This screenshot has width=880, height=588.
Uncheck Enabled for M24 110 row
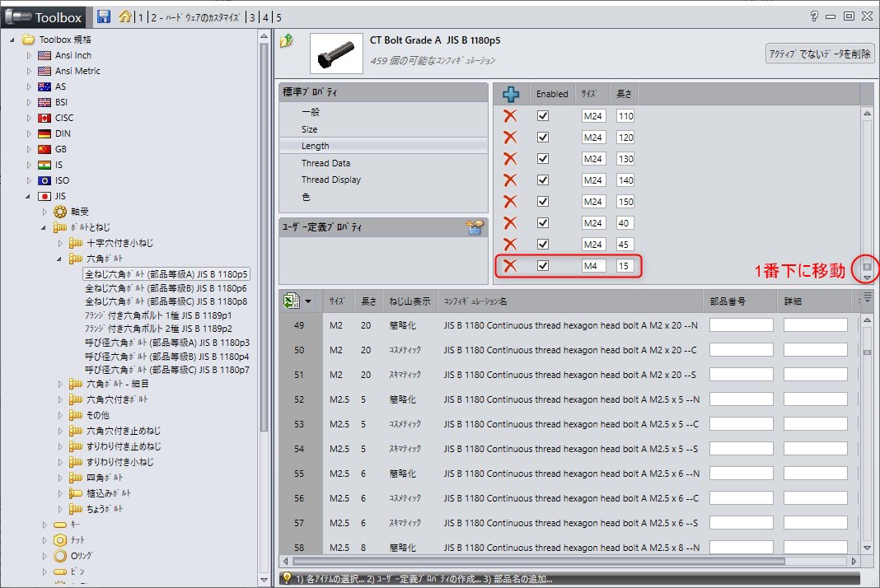point(543,116)
